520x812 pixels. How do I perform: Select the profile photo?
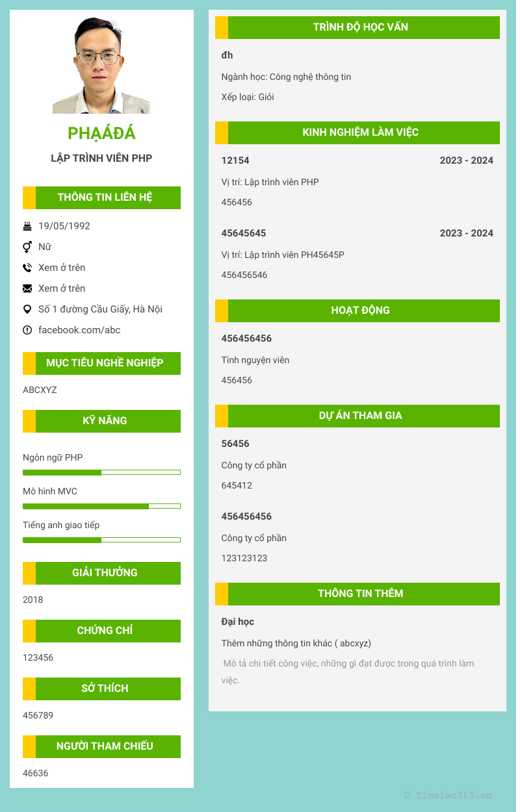(x=101, y=65)
